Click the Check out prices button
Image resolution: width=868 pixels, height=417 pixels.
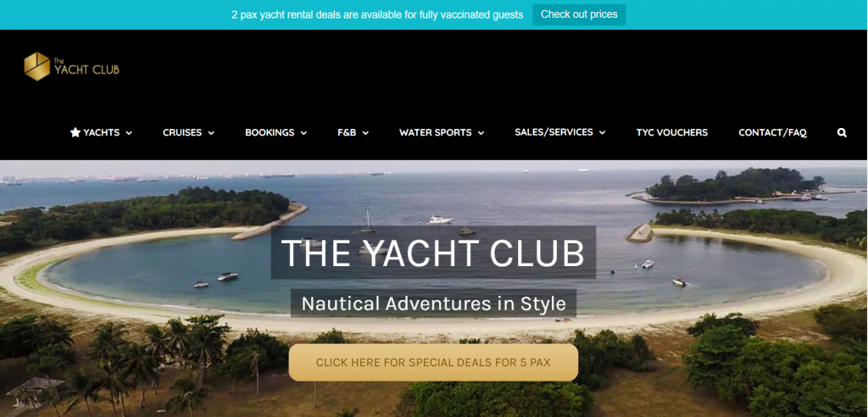click(579, 14)
